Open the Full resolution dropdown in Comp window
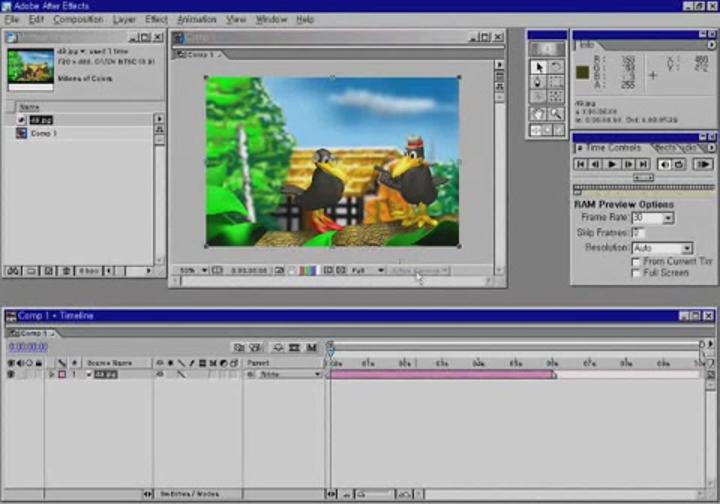720x504 pixels. [367, 270]
